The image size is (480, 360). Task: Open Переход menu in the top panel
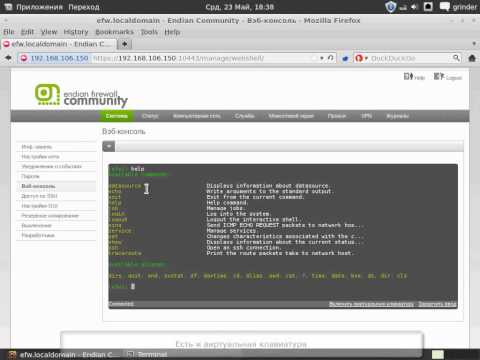coord(84,7)
